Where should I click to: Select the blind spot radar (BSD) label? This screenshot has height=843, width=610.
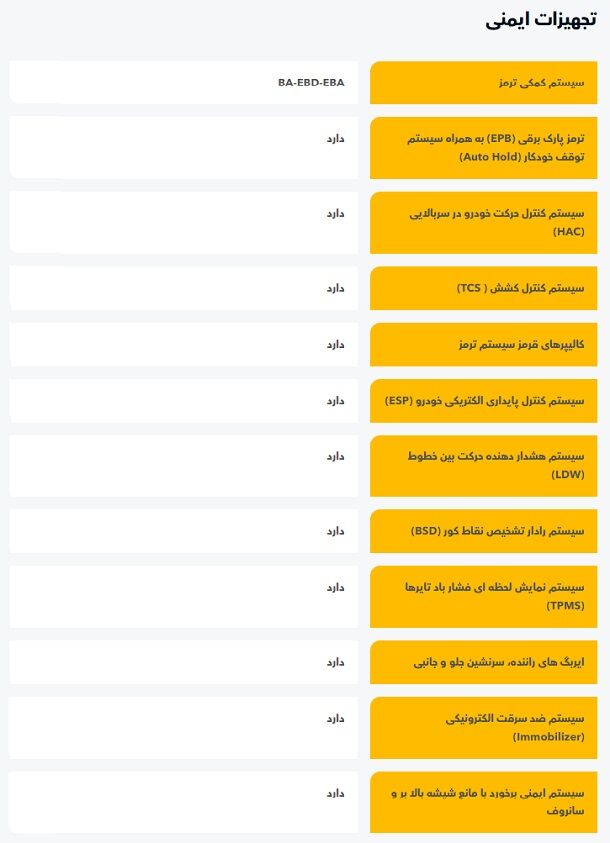[x=497, y=530]
